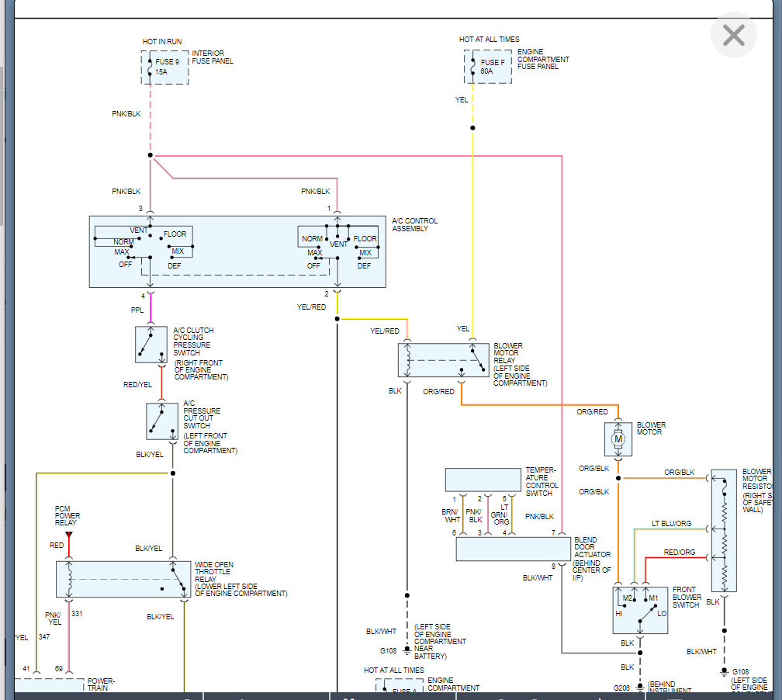Click the wide open throttle relay box
This screenshot has height=700, width=782.
123,579
